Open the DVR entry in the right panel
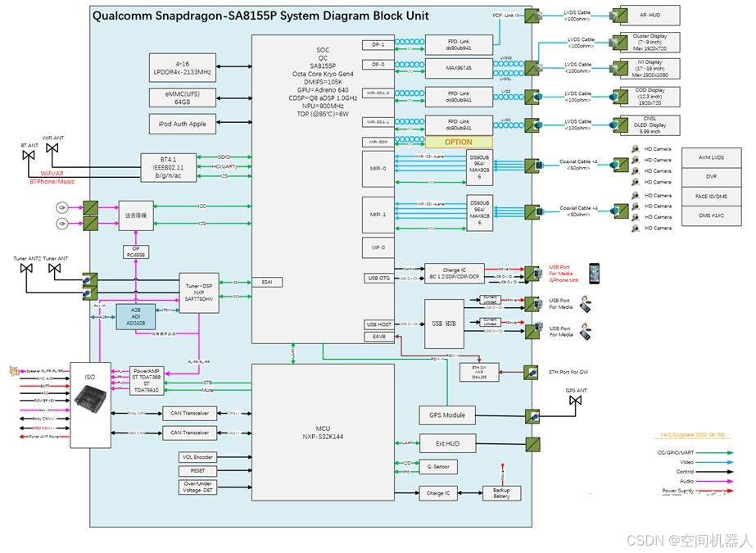The height and width of the screenshot is (553, 756). coord(711,176)
